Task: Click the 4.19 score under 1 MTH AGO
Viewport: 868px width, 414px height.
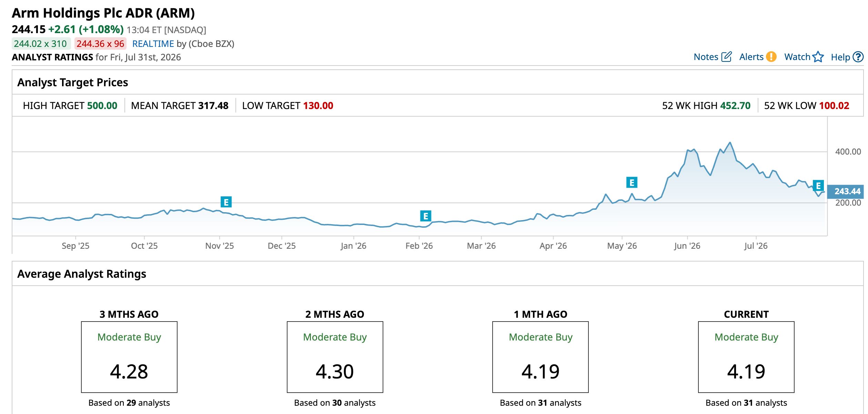Action: (541, 372)
